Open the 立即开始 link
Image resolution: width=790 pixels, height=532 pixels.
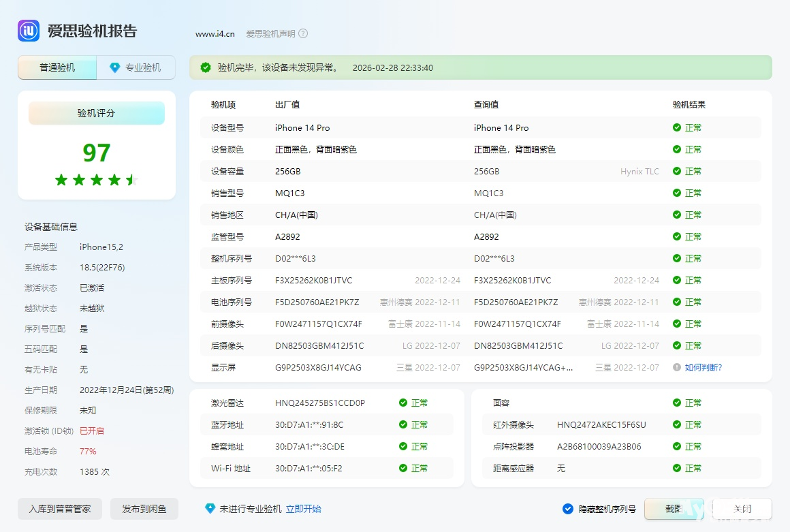click(303, 509)
